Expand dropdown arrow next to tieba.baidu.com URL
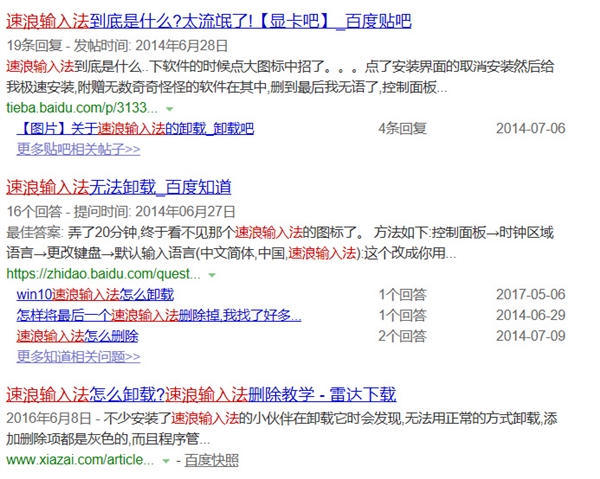Viewport: 600px width, 479px height. coord(170,109)
